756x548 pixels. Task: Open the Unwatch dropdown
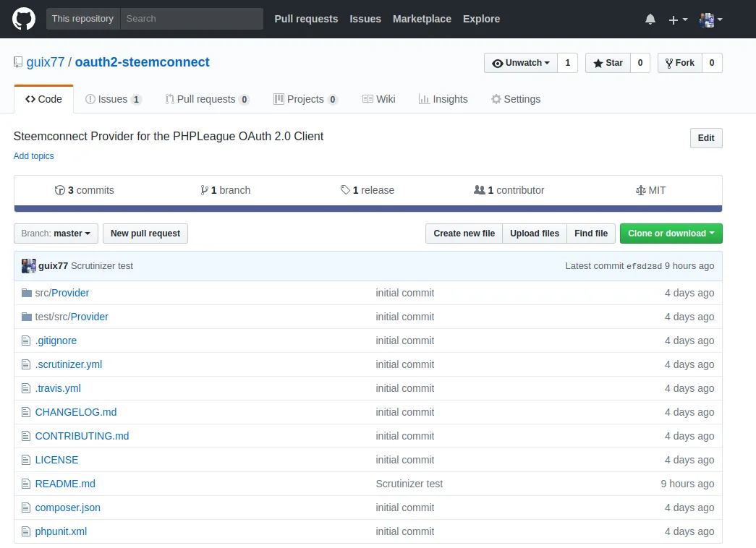[x=521, y=63]
